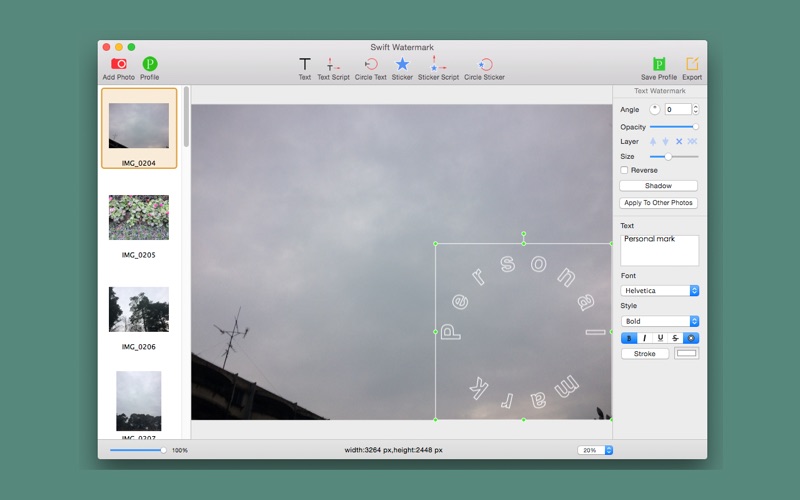Click the Swift Watermark window title
The height and width of the screenshot is (500, 800).
coord(402,47)
